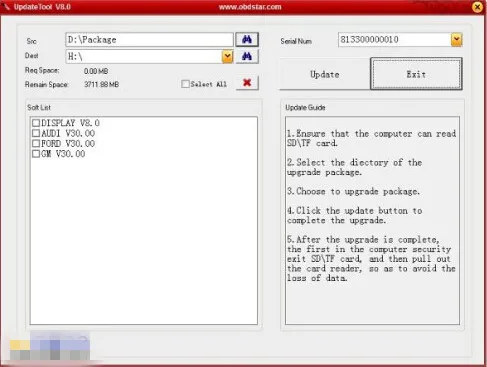This screenshot has width=487, height=367.
Task: Click the Soft List label
Action: point(39,107)
